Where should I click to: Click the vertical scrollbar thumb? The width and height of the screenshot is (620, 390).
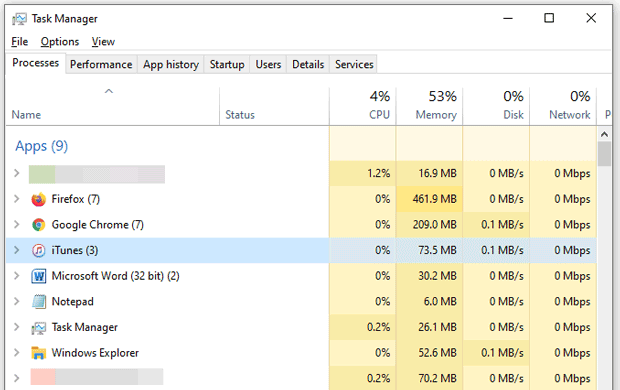604,154
